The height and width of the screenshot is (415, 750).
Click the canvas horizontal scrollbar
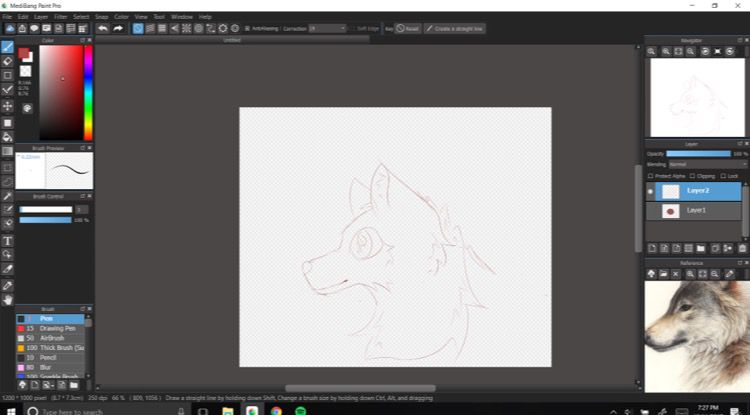point(360,388)
